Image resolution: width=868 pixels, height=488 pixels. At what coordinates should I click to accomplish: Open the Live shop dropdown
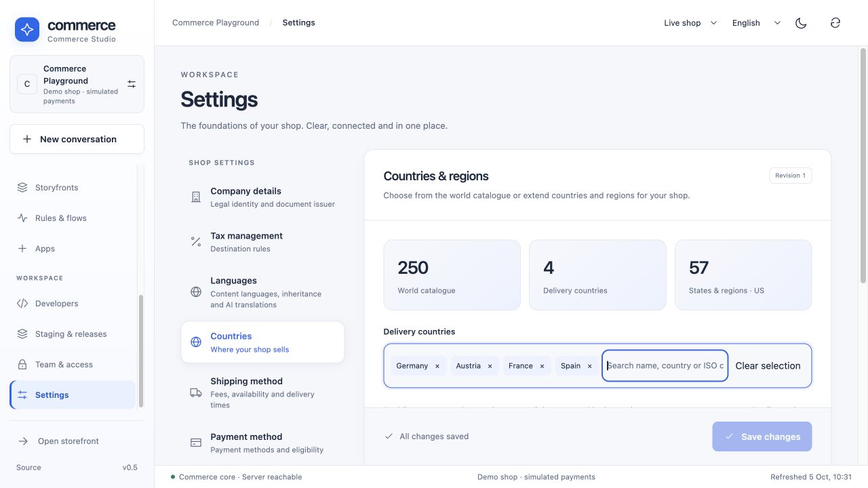[690, 23]
